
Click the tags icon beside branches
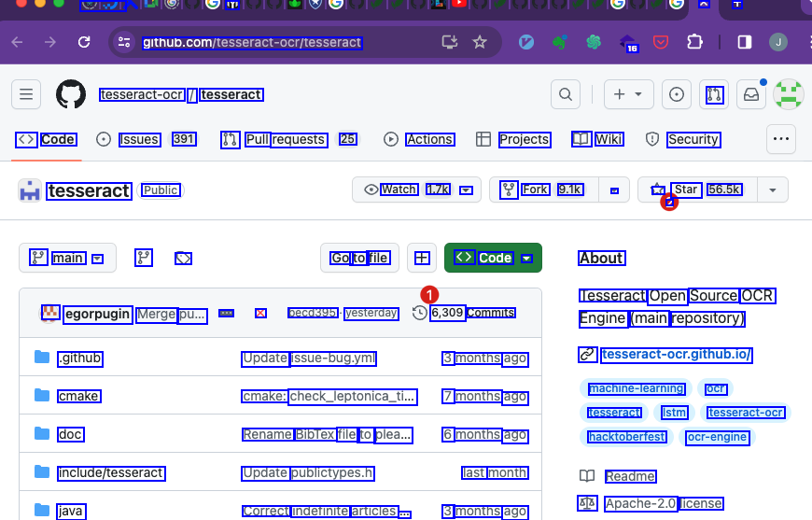tap(183, 258)
